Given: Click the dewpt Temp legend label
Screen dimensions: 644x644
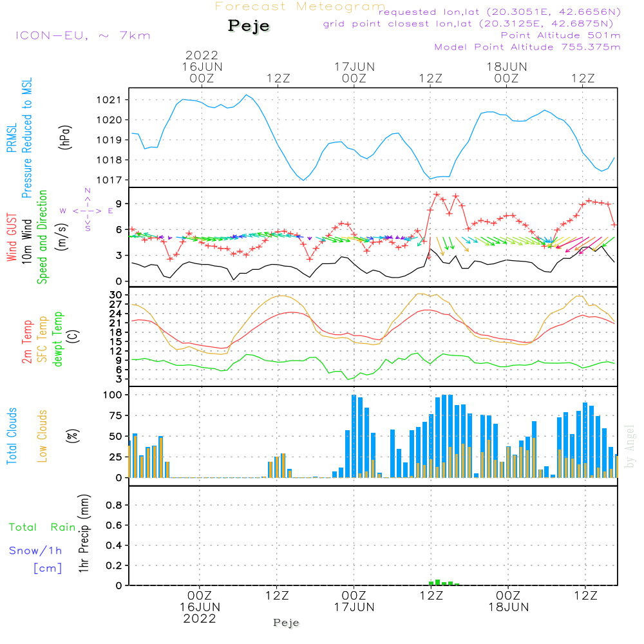Looking at the screenshot, I should (58, 339).
